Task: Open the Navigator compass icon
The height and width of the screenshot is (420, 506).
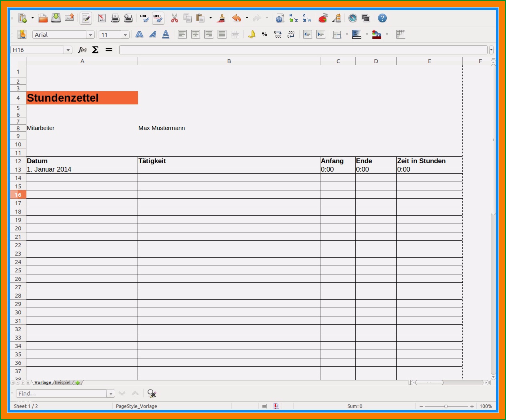Action: (352, 18)
